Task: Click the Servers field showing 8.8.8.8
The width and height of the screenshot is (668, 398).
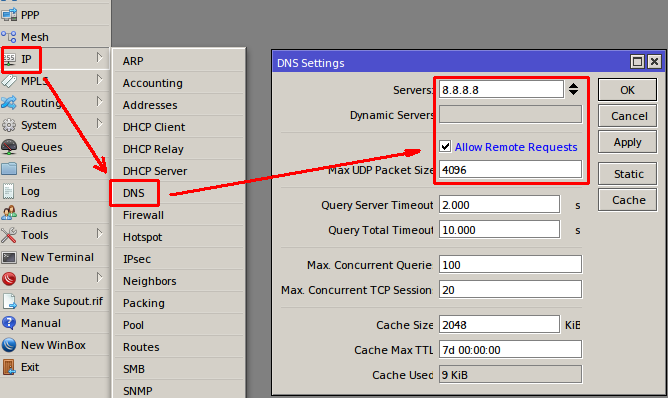Action: [501, 90]
